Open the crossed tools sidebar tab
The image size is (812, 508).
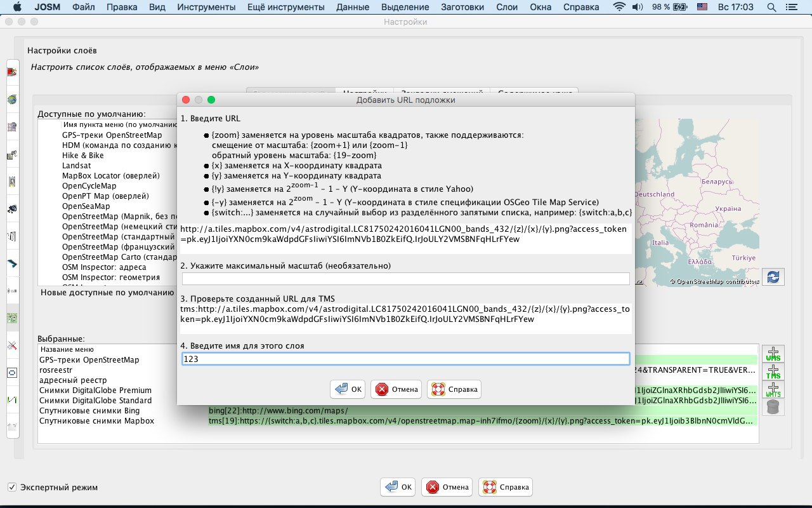point(12,345)
